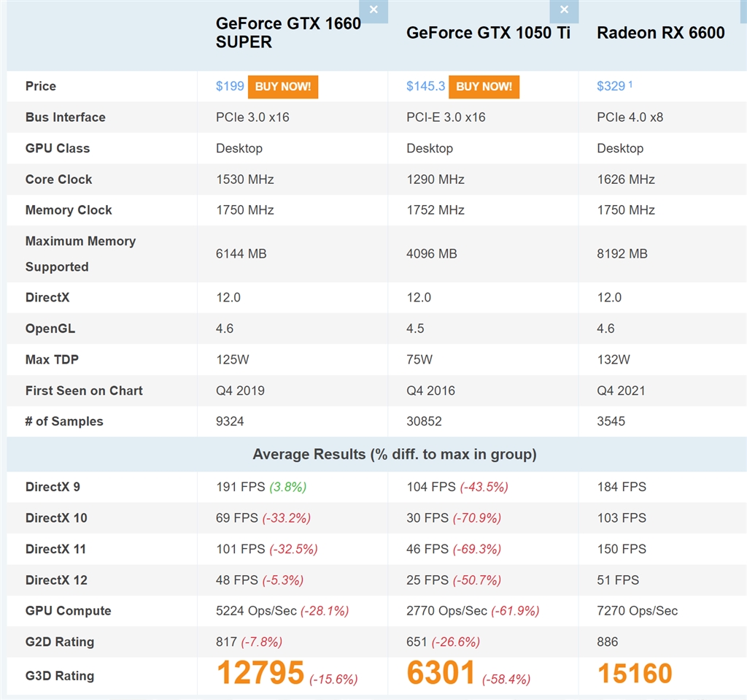Click the 184 FPS DirectX 9 result

coord(622,487)
